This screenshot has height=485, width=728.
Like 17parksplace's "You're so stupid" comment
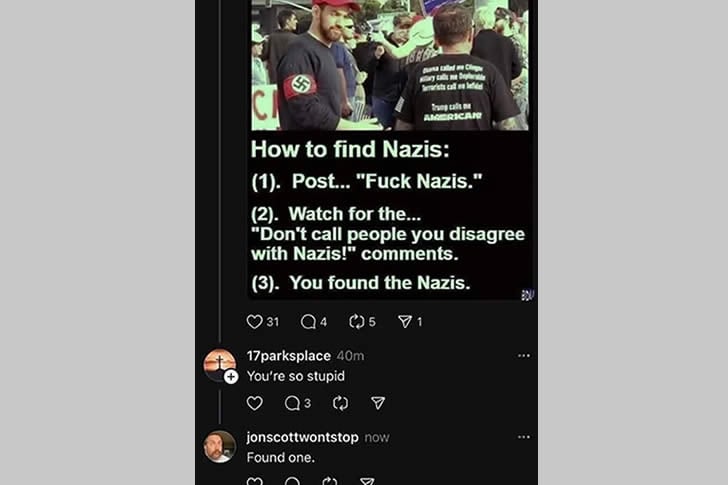coord(255,403)
